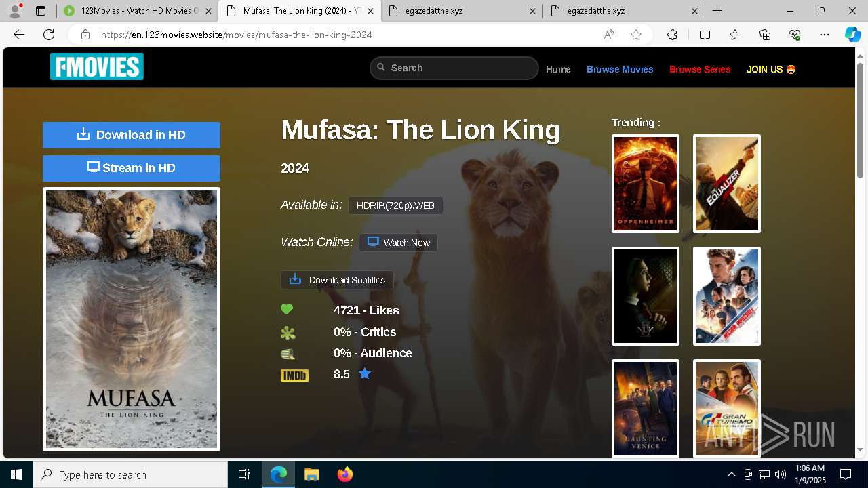
Task: Open Mission Impossible trending poster
Action: (x=727, y=296)
